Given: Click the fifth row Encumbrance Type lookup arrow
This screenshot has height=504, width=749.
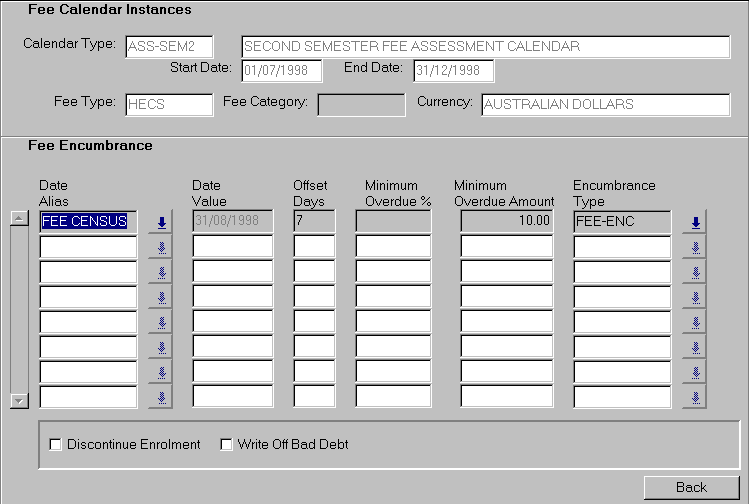Looking at the screenshot, I should (x=694, y=322).
